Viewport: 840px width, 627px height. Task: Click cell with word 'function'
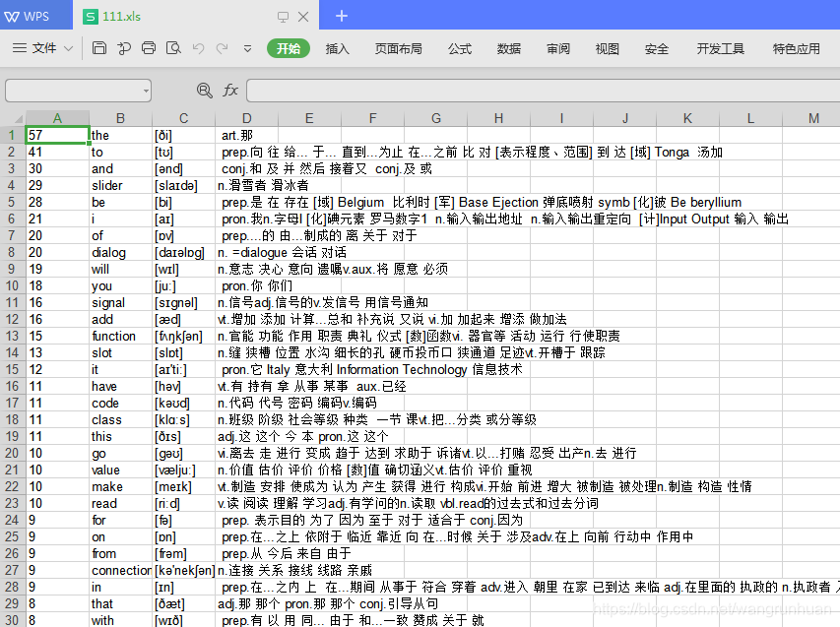(120, 336)
